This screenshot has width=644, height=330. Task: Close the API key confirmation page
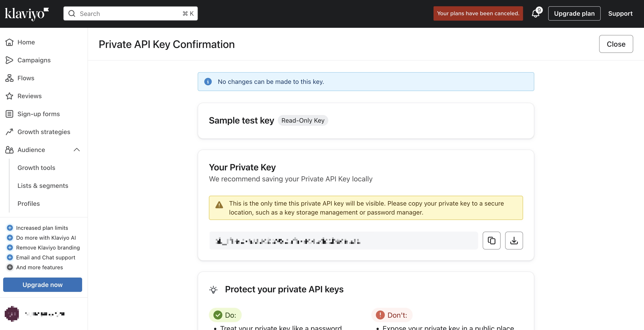(616, 44)
